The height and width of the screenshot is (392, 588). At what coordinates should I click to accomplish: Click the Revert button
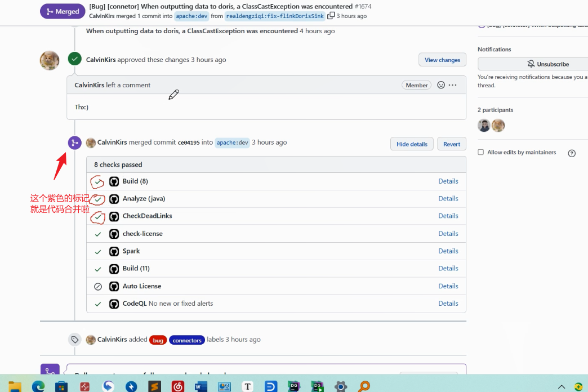pos(452,144)
